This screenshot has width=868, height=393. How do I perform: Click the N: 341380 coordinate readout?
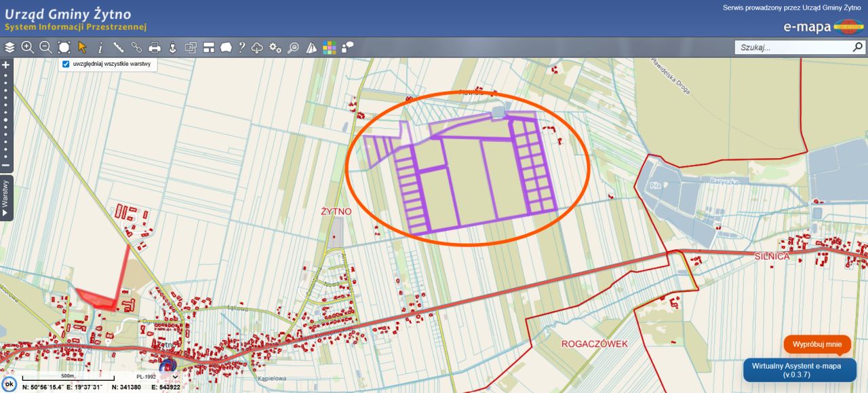(126, 387)
